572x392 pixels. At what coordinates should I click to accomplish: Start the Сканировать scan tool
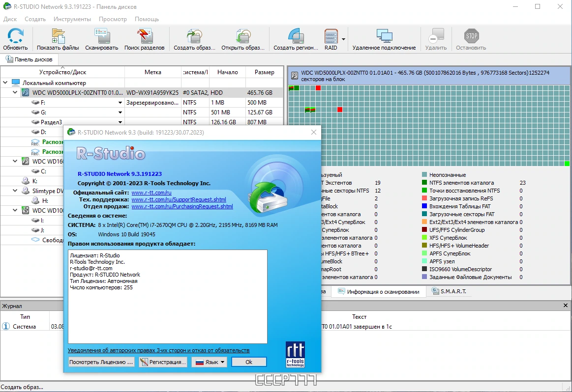click(102, 36)
